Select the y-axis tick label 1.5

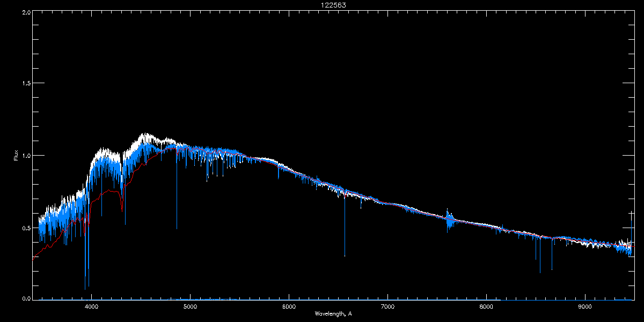[x=26, y=84]
